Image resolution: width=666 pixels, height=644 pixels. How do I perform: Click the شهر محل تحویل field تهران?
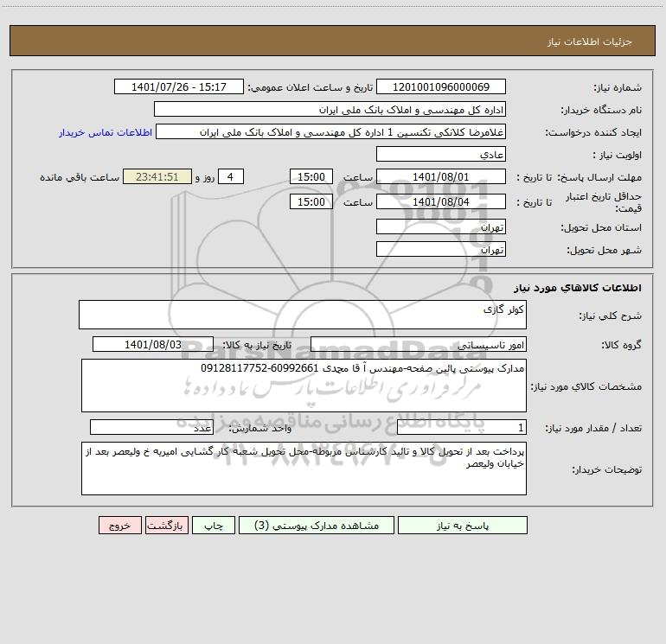[x=441, y=249]
